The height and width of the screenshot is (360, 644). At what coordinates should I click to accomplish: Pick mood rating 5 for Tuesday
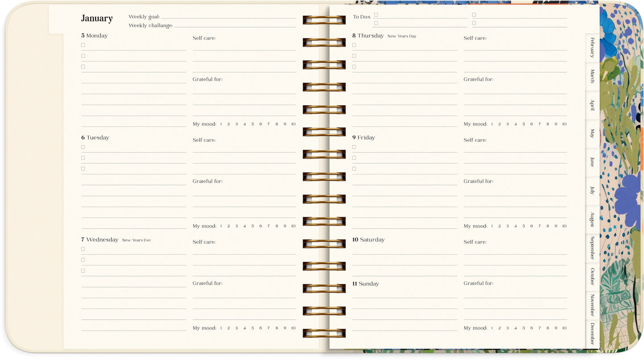pyautogui.click(x=252, y=226)
